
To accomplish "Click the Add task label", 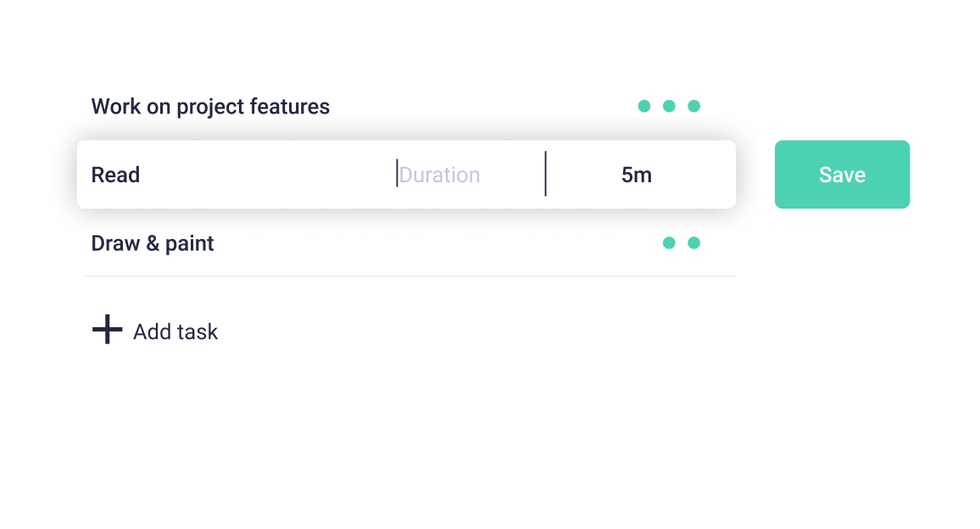I will pos(175,331).
